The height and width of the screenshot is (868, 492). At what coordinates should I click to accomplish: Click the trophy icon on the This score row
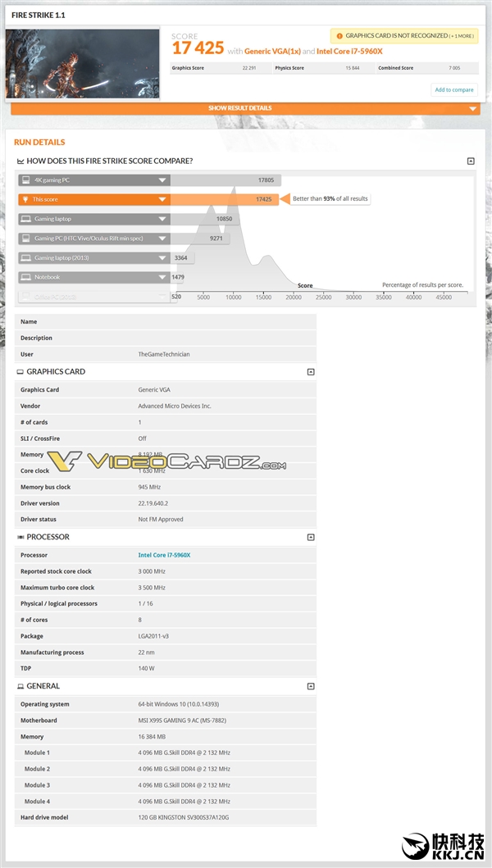coord(25,200)
